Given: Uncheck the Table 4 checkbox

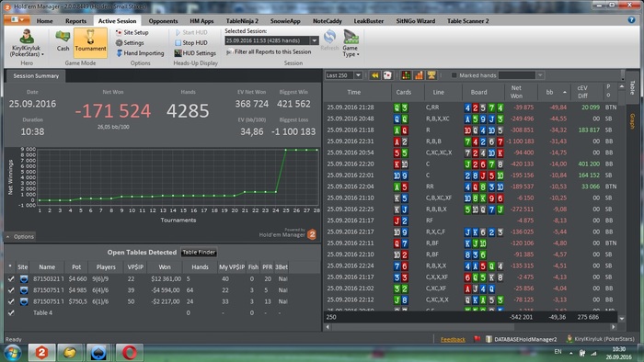Looking at the screenshot, I should pyautogui.click(x=11, y=312).
